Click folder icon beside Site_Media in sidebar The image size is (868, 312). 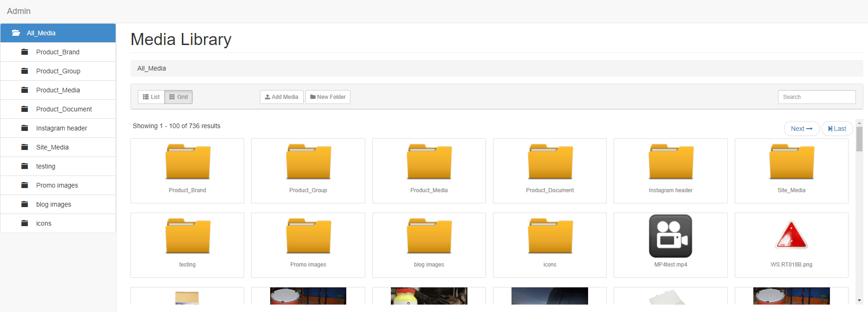tap(25, 147)
